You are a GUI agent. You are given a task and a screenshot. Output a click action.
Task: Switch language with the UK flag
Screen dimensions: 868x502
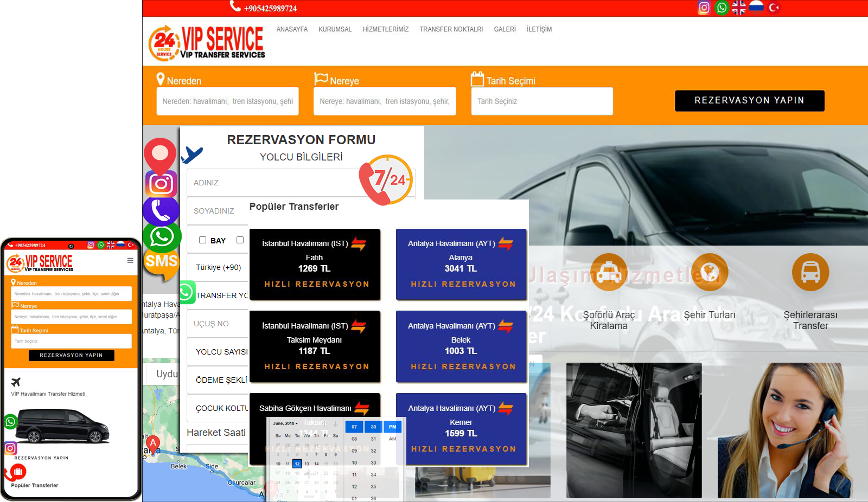739,8
